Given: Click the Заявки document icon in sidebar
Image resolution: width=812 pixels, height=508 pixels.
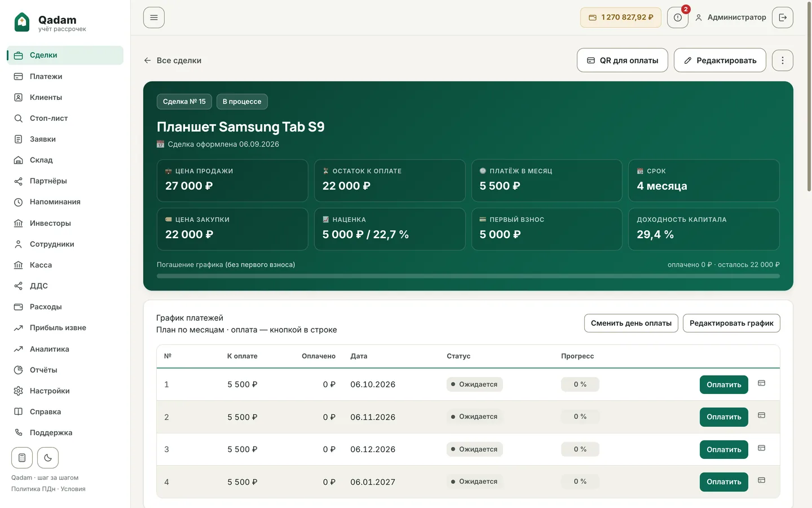Looking at the screenshot, I should click(18, 139).
